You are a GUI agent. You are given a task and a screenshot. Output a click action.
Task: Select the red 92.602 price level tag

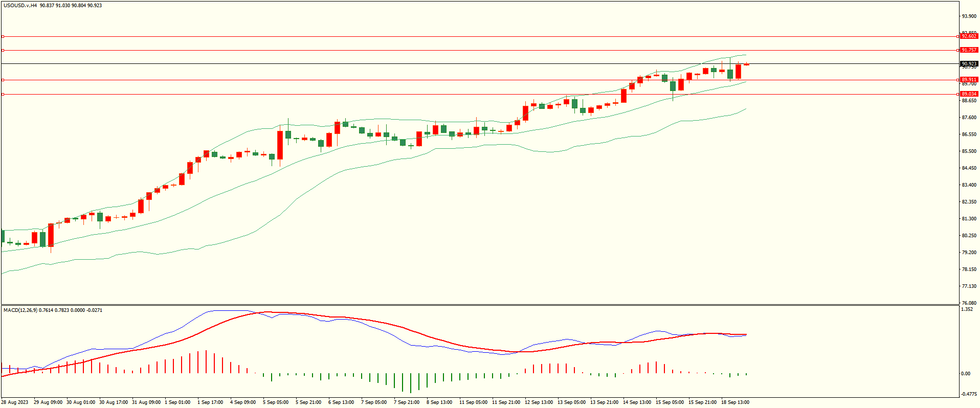click(969, 36)
